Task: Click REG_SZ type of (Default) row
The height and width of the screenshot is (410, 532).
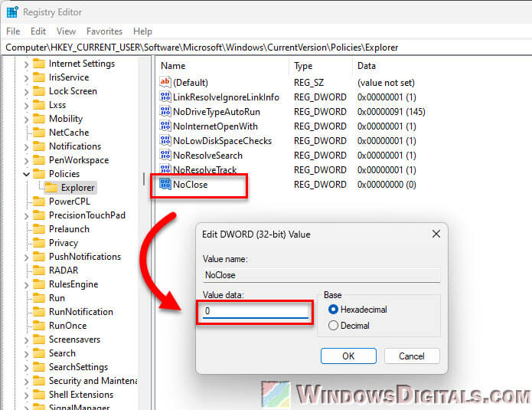Action: [308, 83]
